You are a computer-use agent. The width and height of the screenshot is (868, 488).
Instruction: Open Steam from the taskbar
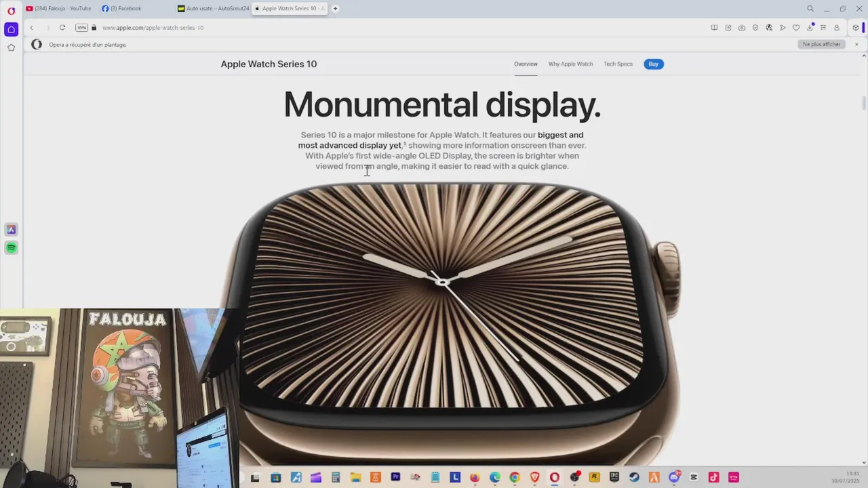(634, 477)
